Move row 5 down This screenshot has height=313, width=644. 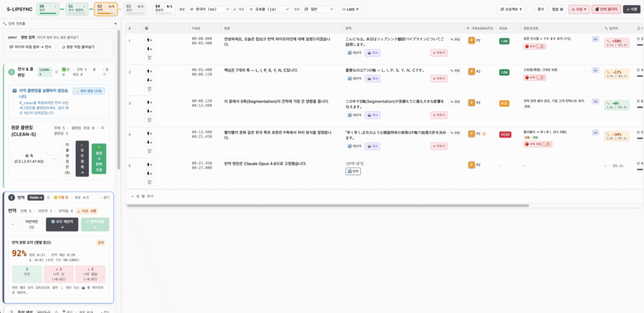(149, 173)
